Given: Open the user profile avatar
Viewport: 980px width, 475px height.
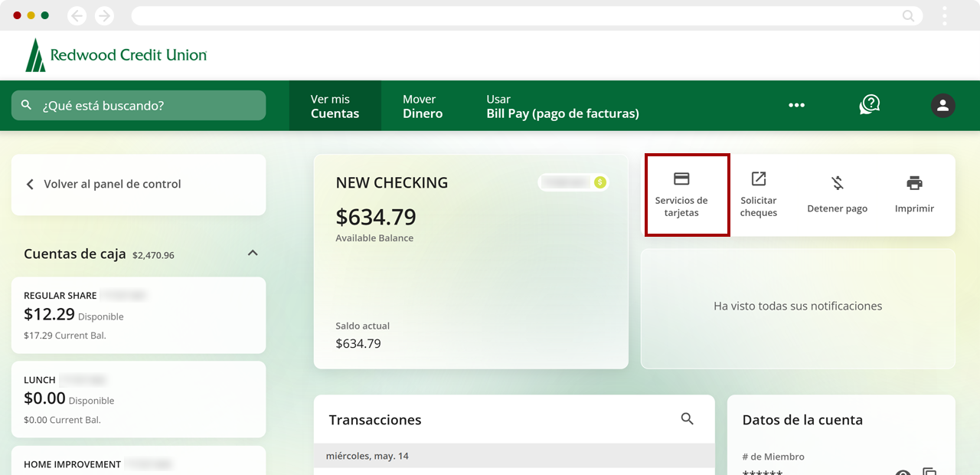Looking at the screenshot, I should coord(942,106).
